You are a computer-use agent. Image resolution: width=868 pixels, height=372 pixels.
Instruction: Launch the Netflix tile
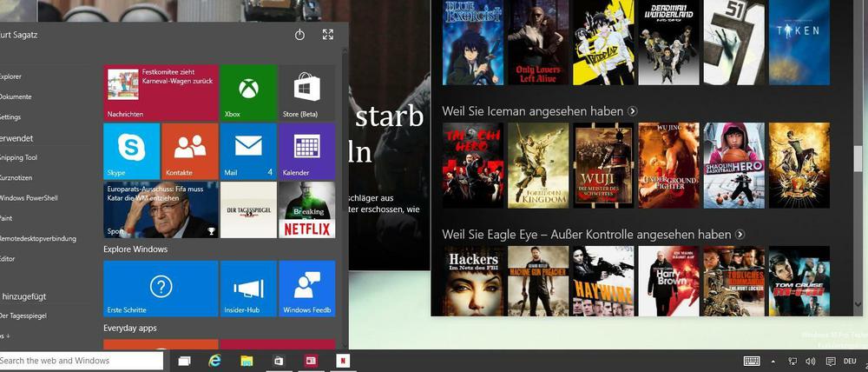point(306,209)
